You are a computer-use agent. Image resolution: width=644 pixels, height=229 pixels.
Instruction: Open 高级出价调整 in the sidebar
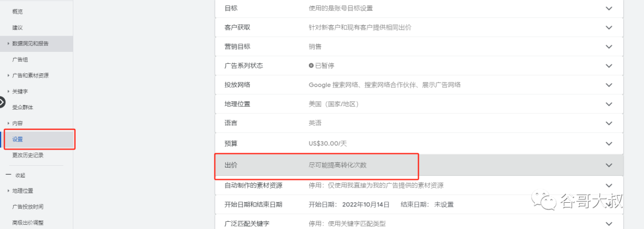[28, 223]
